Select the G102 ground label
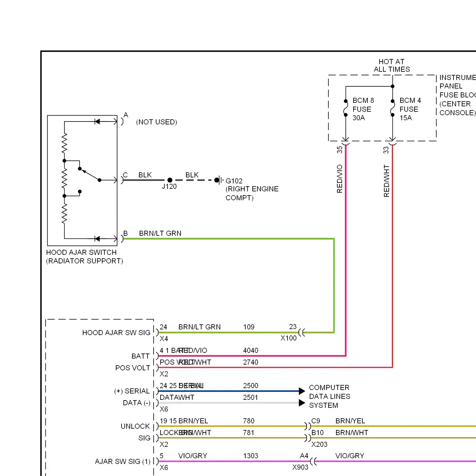The image size is (476, 476). coord(234,181)
